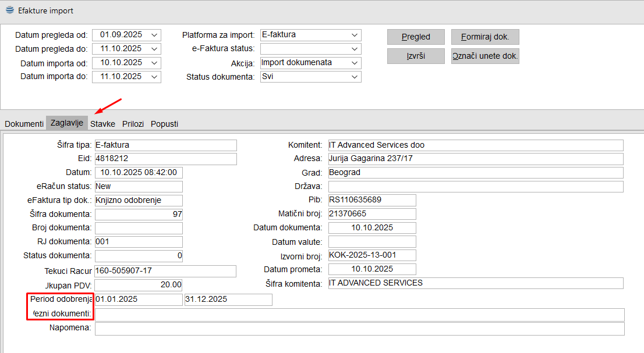Open the Datum importa od dropdown
This screenshot has height=353, width=644.
[x=154, y=63]
